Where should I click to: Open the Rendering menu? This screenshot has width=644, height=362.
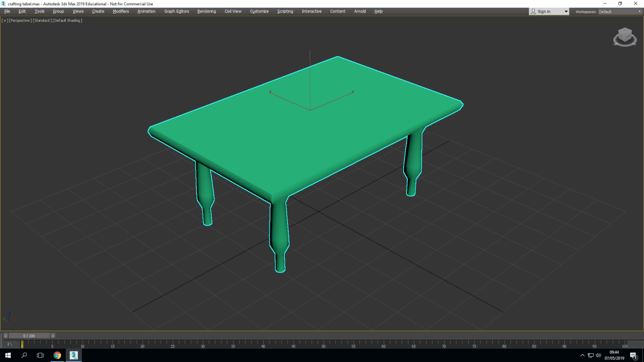click(x=206, y=11)
